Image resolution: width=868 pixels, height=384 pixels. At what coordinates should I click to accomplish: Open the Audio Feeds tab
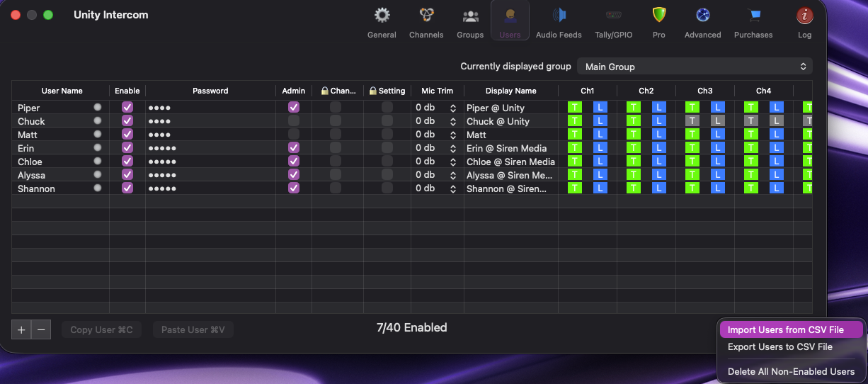[x=559, y=22]
